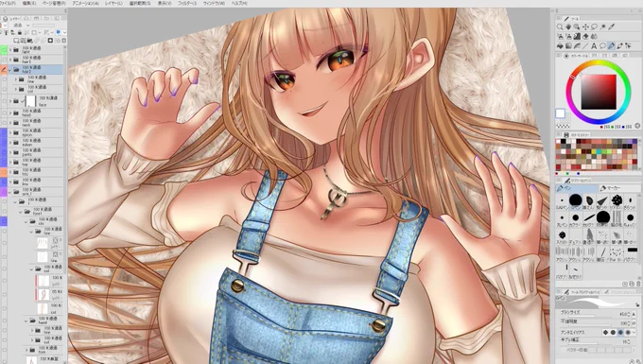Click the duplicate sub tool icon
The height and width of the screenshot is (364, 643).
pyautogui.click(x=632, y=284)
